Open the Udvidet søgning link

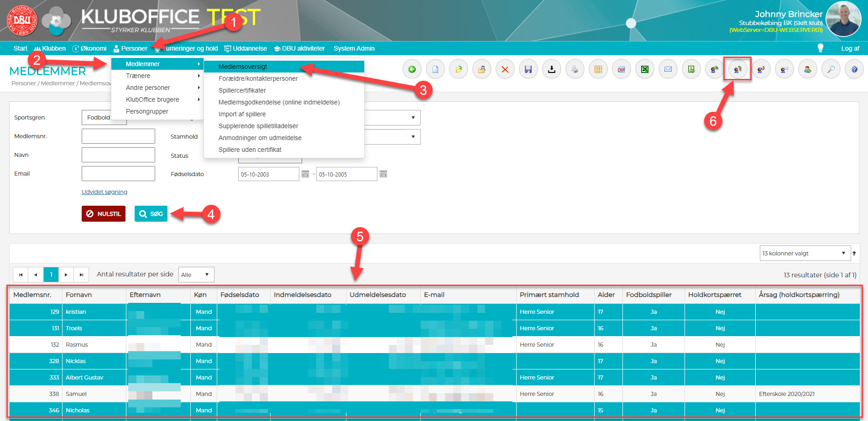[105, 192]
